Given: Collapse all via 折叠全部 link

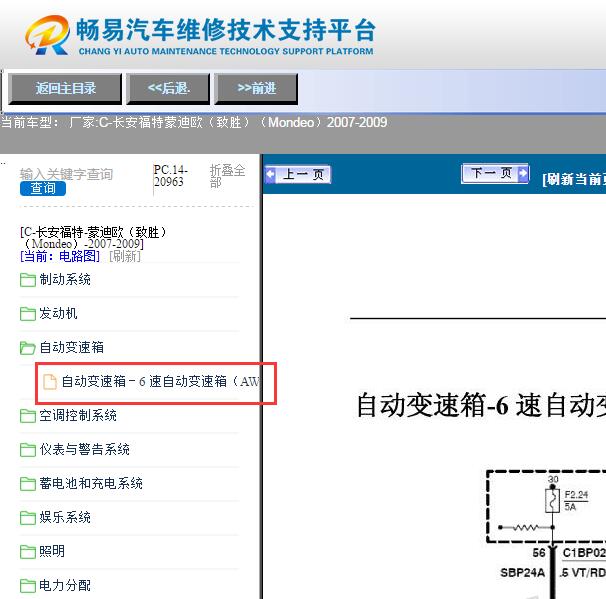Looking at the screenshot, I should coord(227,176).
